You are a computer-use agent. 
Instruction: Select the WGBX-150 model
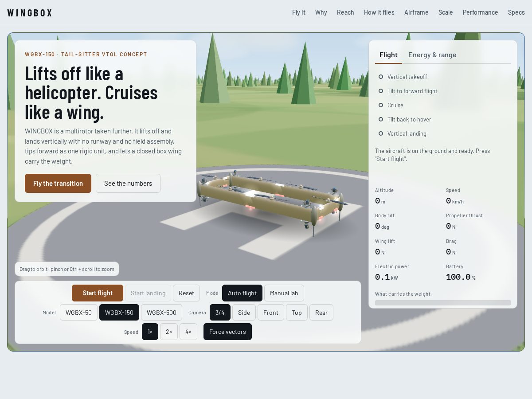[119, 313]
